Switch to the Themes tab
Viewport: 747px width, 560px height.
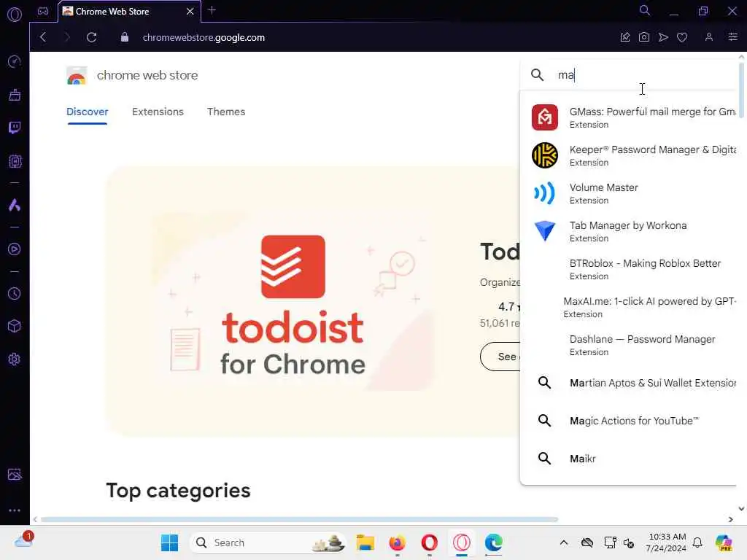[226, 112]
